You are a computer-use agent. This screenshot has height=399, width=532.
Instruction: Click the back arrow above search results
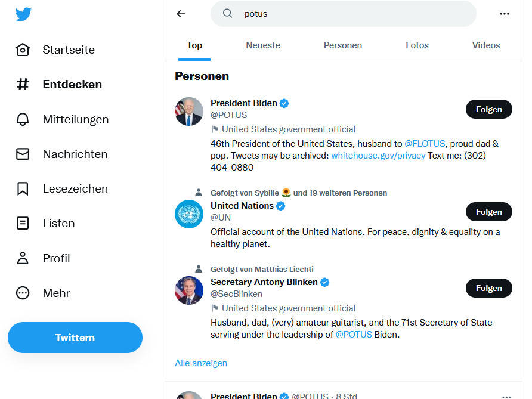(x=181, y=13)
